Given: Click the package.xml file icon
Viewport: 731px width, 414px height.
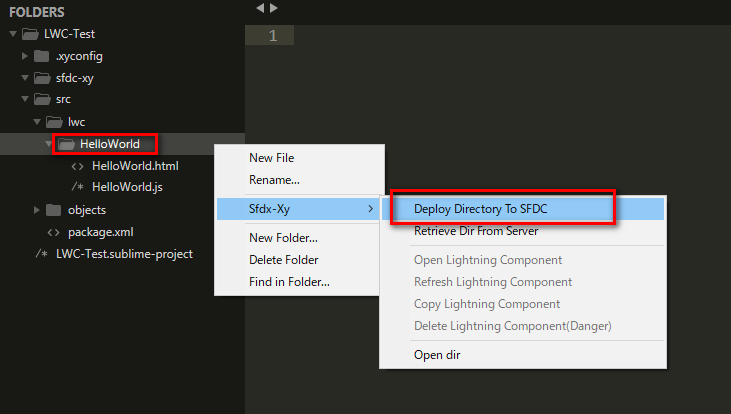Looking at the screenshot, I should tap(53, 232).
